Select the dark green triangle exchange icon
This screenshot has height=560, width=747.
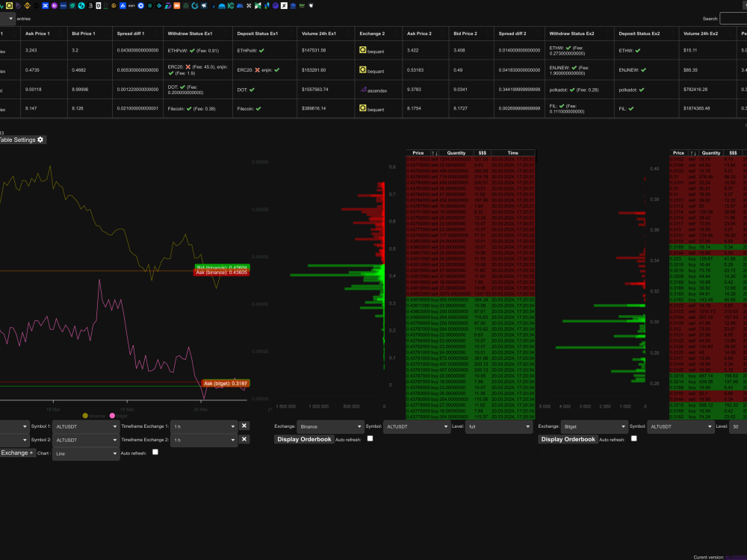pyautogui.click(x=186, y=6)
